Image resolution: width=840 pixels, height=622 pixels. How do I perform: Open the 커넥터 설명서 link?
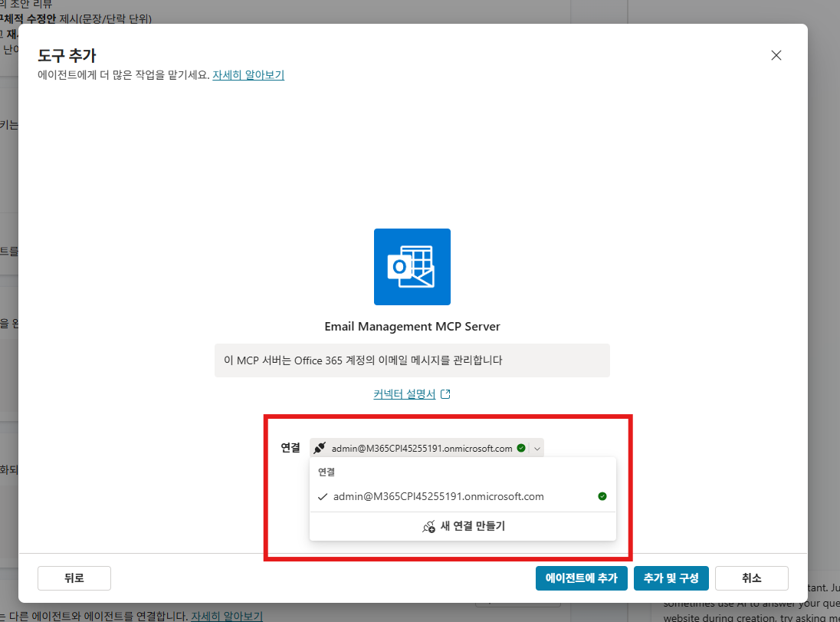tap(405, 394)
